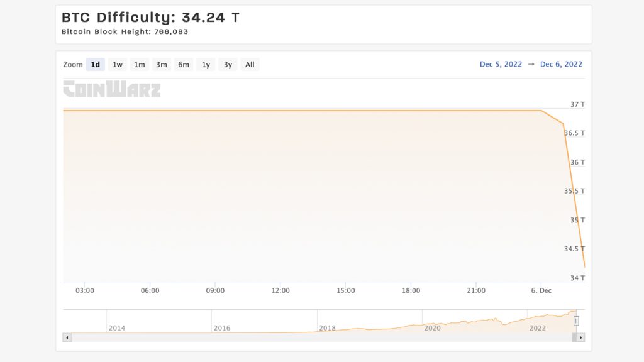The width and height of the screenshot is (644, 362).
Task: Open the Dec 6, 2022 end date
Action: (560, 63)
